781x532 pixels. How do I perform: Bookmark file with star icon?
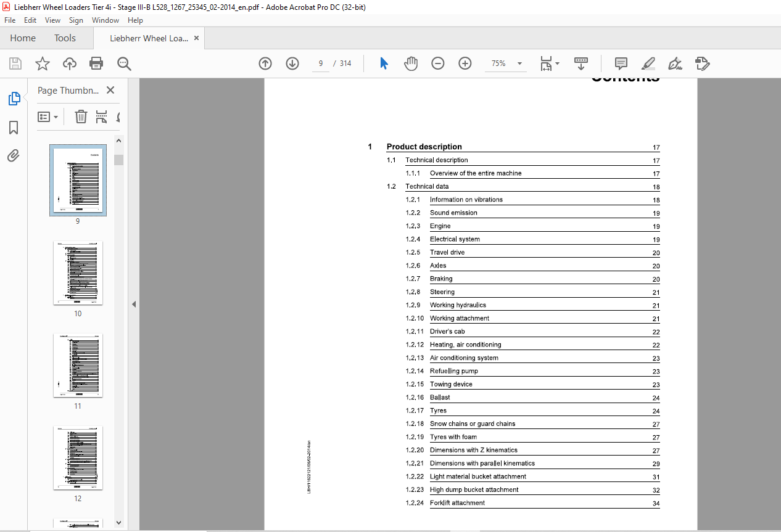[x=42, y=63]
